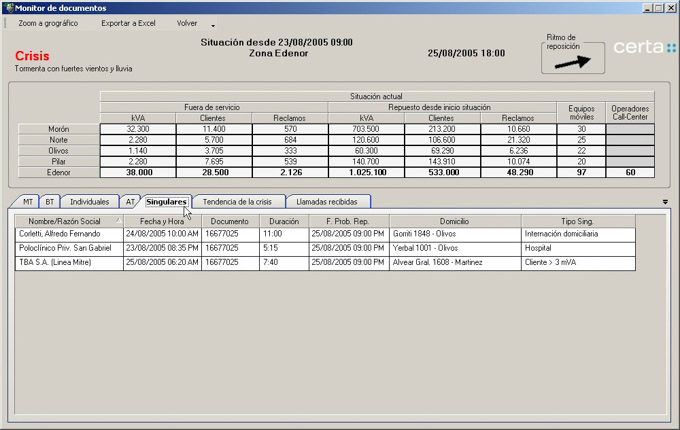Select the AT tab
Viewport: 680px width, 430px height.
coord(130,202)
